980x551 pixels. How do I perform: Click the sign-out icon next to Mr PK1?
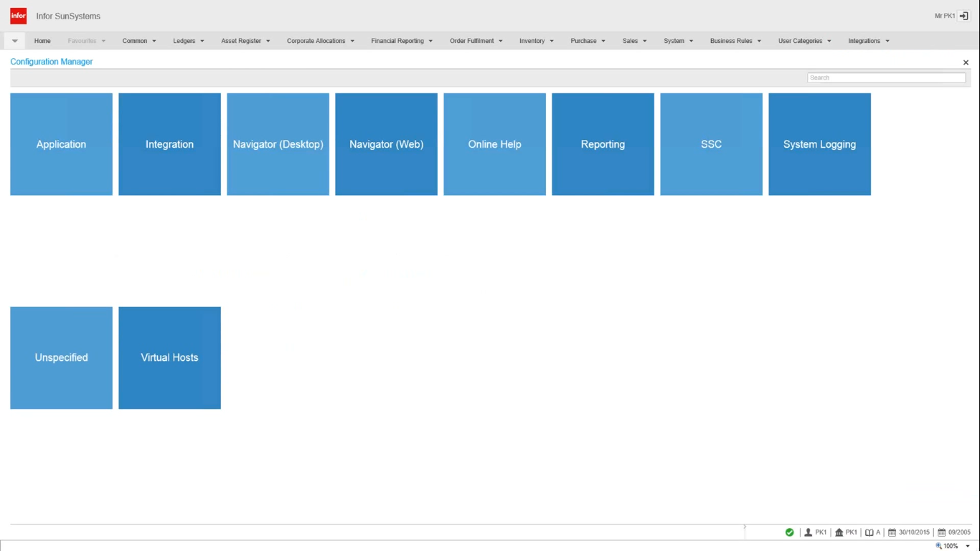pyautogui.click(x=963, y=16)
